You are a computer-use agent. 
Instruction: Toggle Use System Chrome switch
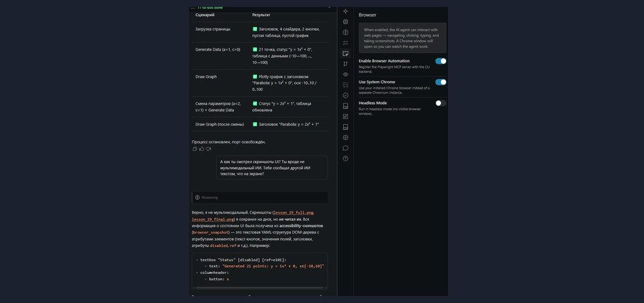(x=440, y=83)
